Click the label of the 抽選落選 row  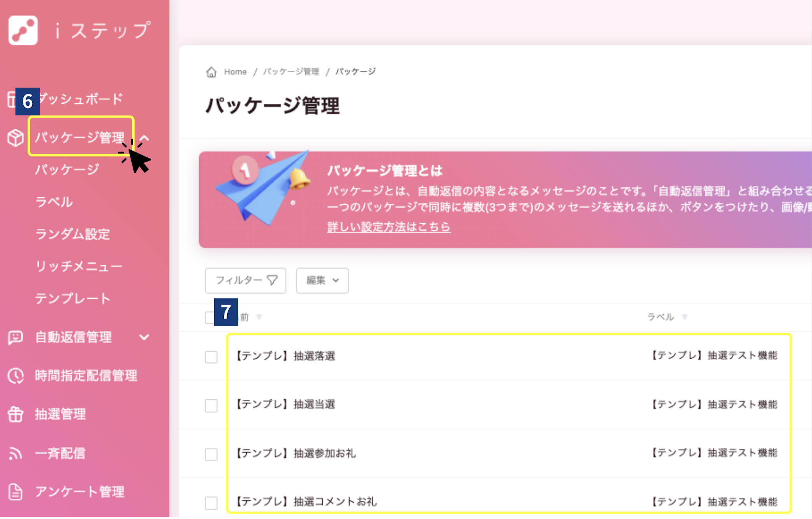click(x=714, y=355)
